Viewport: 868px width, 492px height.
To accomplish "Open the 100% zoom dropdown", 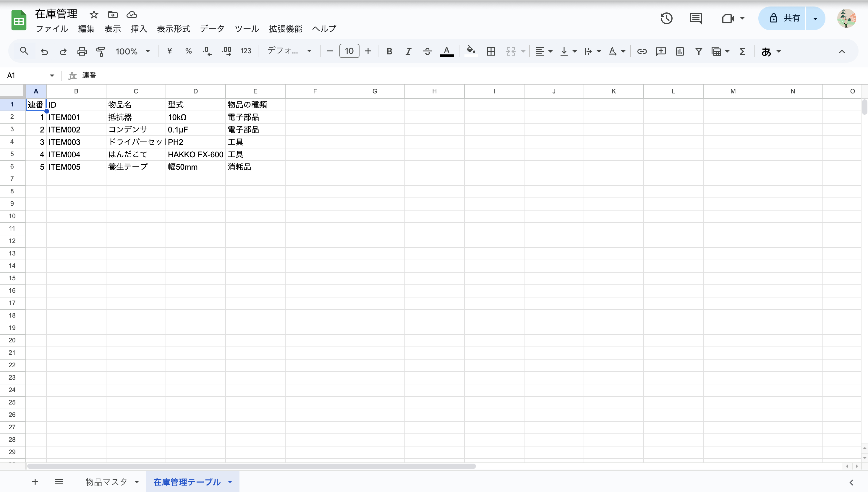I will point(132,51).
